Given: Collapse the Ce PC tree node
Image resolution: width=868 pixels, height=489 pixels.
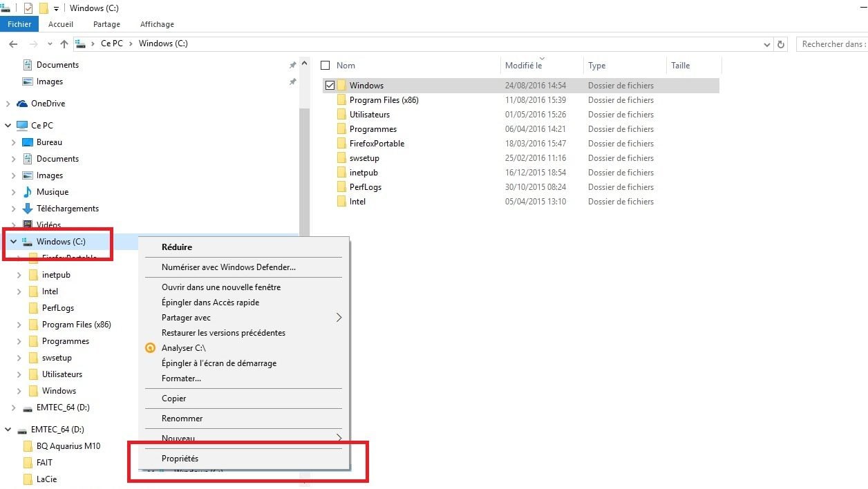Looking at the screenshot, I should (8, 126).
